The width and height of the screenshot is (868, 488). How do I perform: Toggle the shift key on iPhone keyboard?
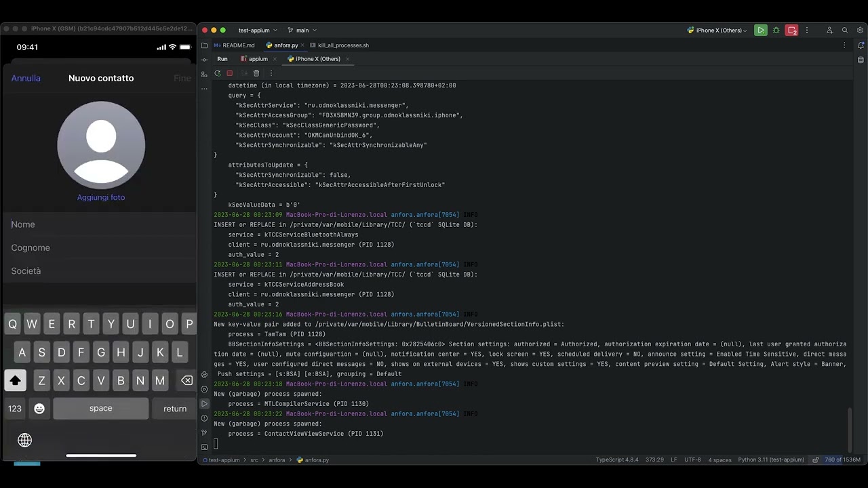(x=15, y=381)
